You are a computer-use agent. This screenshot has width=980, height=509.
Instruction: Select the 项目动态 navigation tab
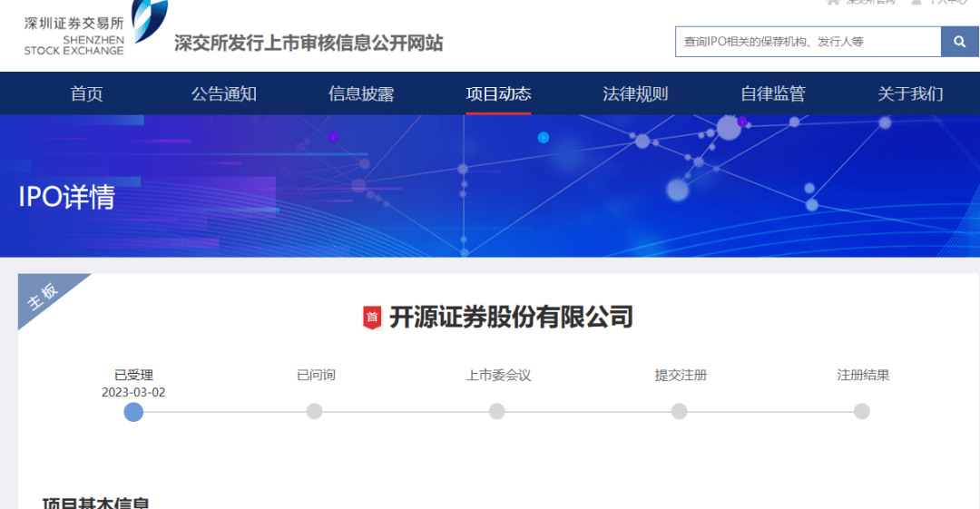(x=498, y=94)
